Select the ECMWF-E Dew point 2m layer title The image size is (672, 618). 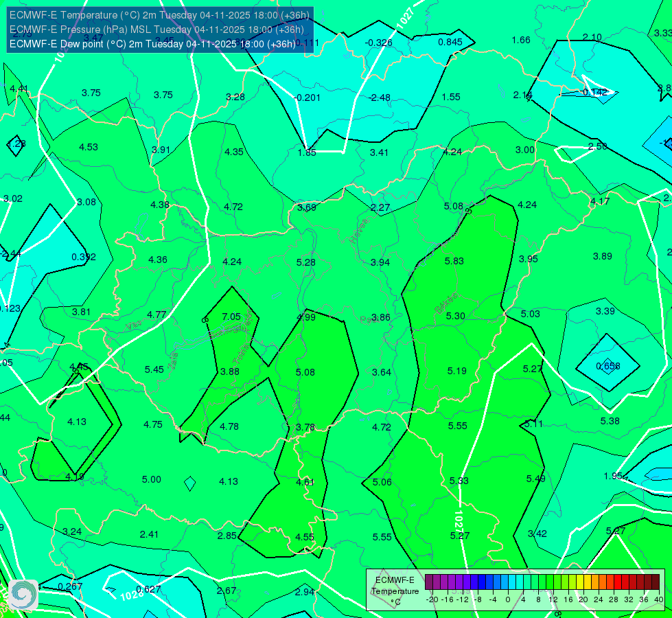(x=152, y=44)
